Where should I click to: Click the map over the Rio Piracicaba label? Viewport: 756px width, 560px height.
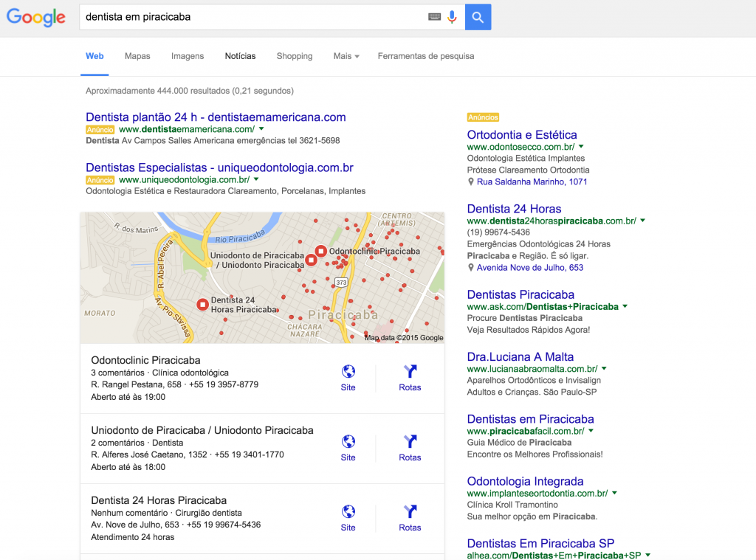(240, 236)
